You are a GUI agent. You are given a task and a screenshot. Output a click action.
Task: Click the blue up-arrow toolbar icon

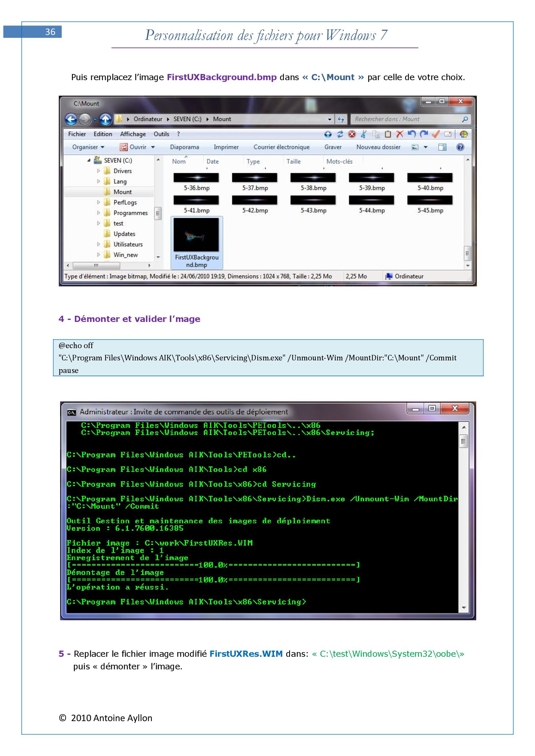[x=328, y=134]
